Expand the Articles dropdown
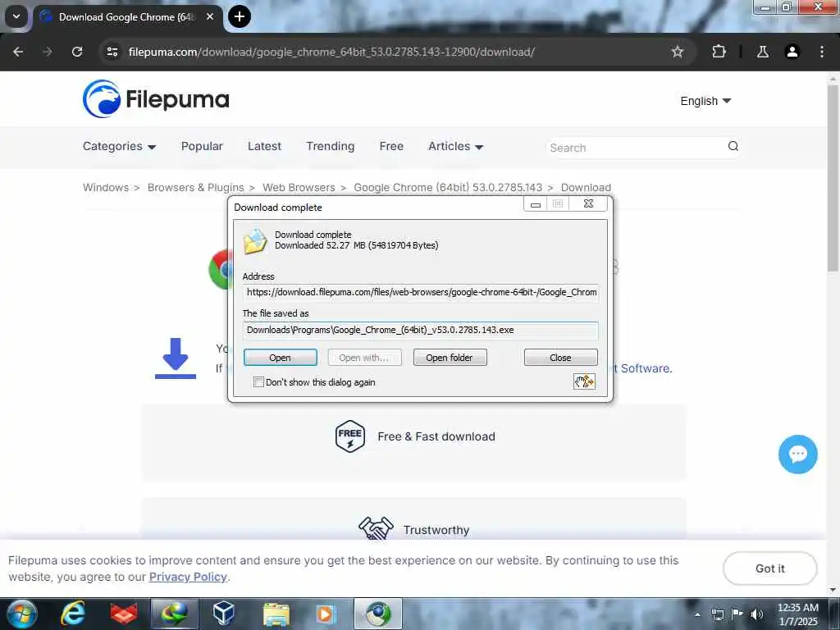 pos(455,146)
